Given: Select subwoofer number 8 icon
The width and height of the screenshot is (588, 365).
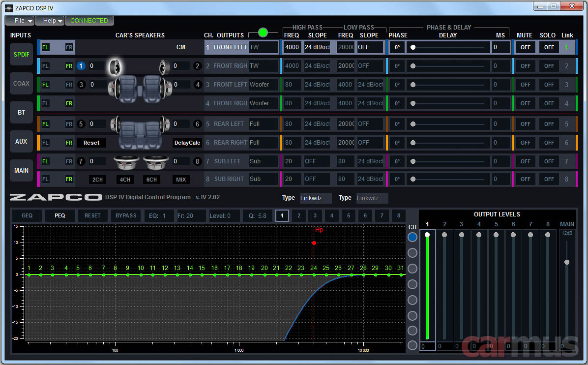Looking at the screenshot, I should click(197, 161).
